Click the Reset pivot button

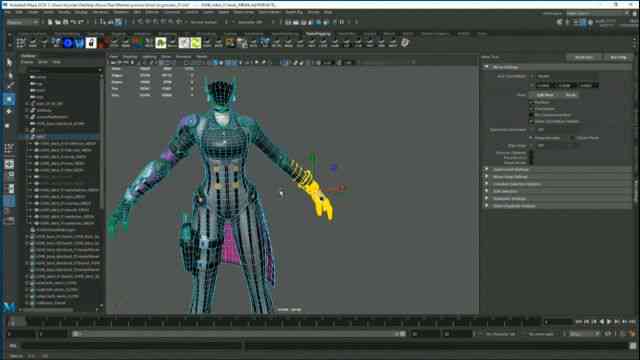571,95
